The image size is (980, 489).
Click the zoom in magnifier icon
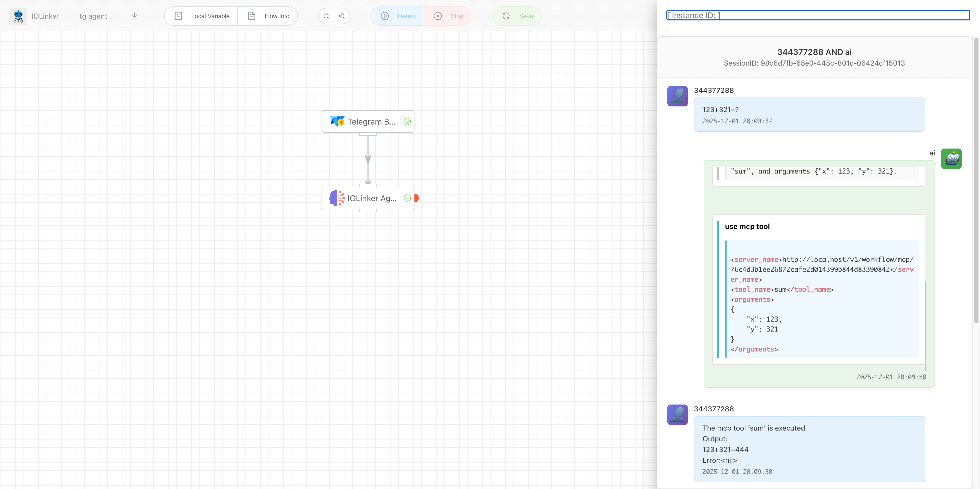pyautogui.click(x=342, y=16)
